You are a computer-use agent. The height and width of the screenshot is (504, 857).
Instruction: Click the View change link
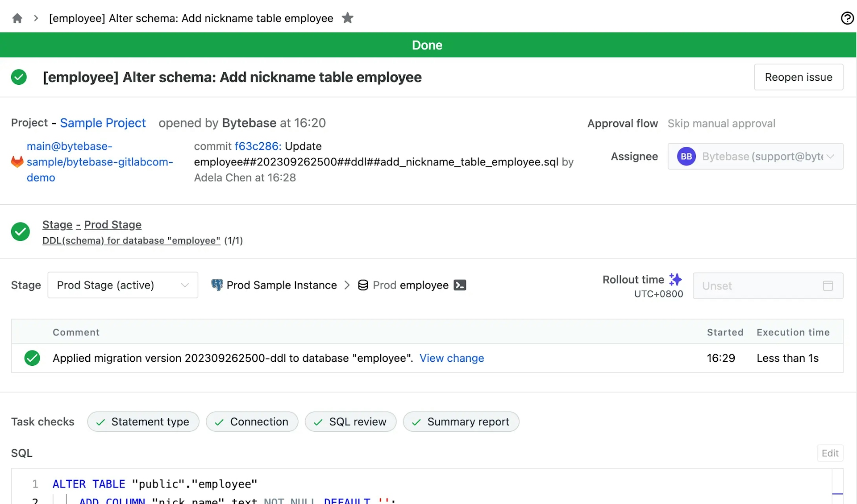[451, 358]
